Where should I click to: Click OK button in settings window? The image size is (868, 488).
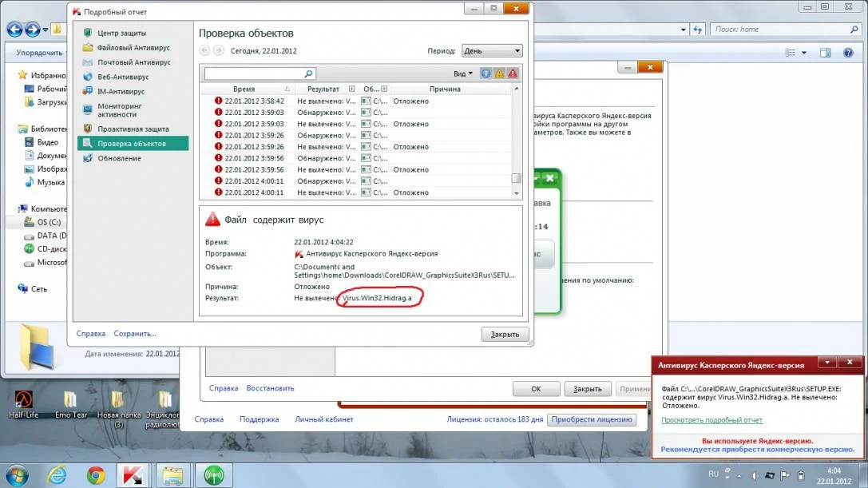coord(536,389)
